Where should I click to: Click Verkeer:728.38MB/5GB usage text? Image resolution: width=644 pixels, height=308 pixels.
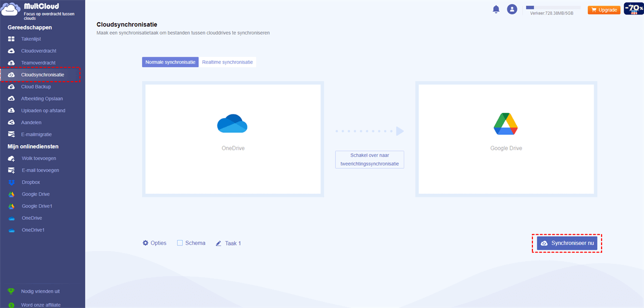[x=552, y=13]
